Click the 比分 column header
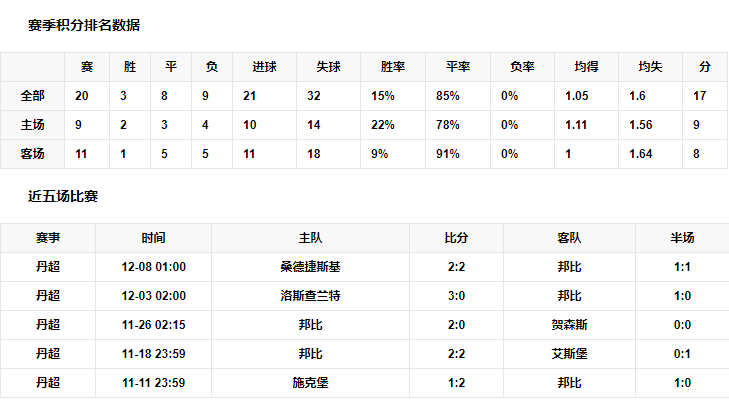The image size is (729, 401). pyautogui.click(x=456, y=239)
